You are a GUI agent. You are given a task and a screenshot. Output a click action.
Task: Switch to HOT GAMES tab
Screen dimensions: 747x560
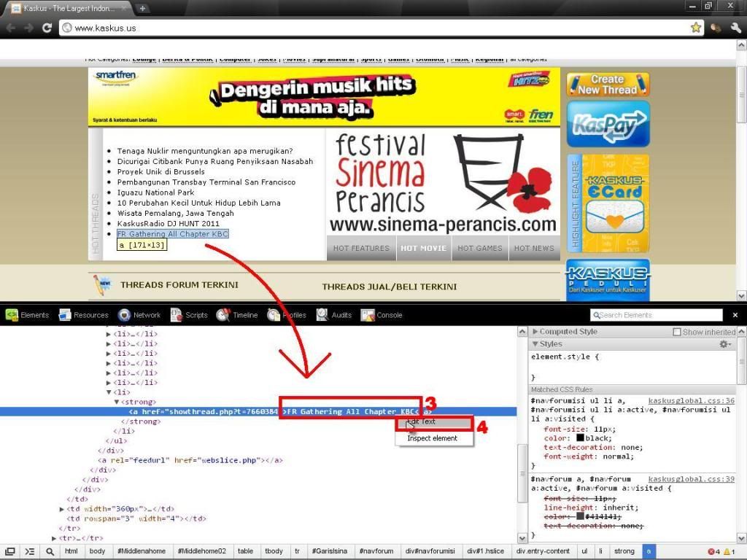pyautogui.click(x=480, y=248)
